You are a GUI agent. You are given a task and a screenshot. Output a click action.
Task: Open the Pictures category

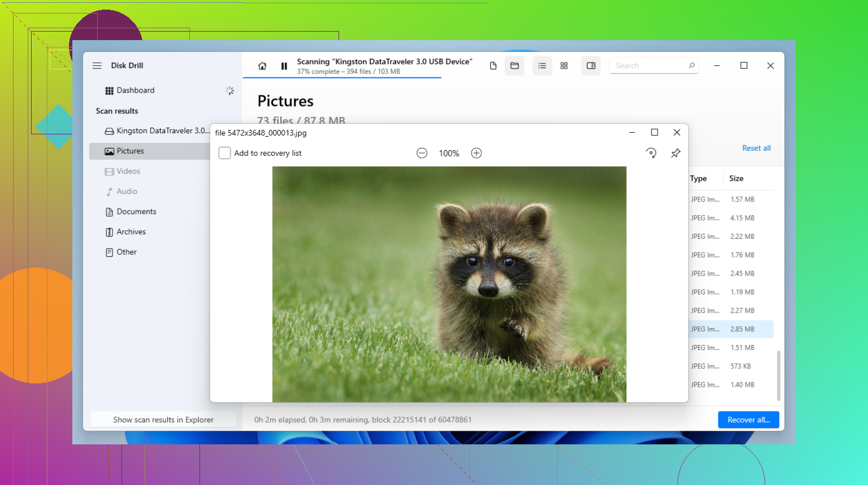(150, 151)
